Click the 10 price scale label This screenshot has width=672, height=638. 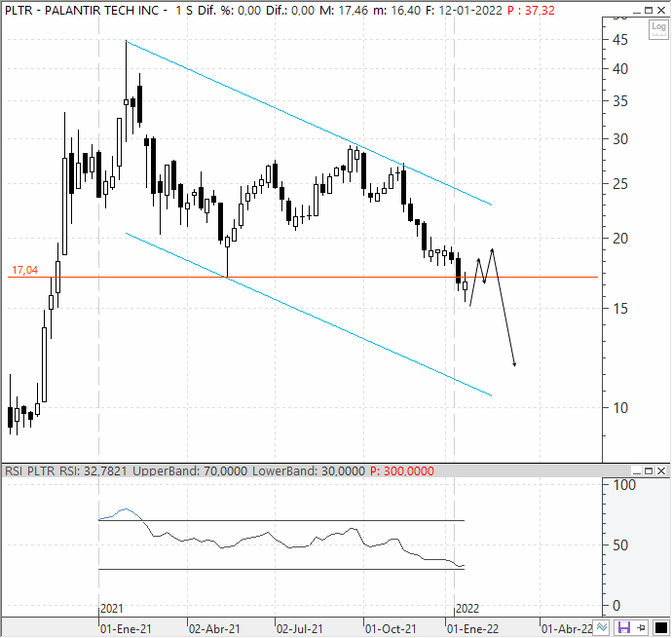click(619, 408)
